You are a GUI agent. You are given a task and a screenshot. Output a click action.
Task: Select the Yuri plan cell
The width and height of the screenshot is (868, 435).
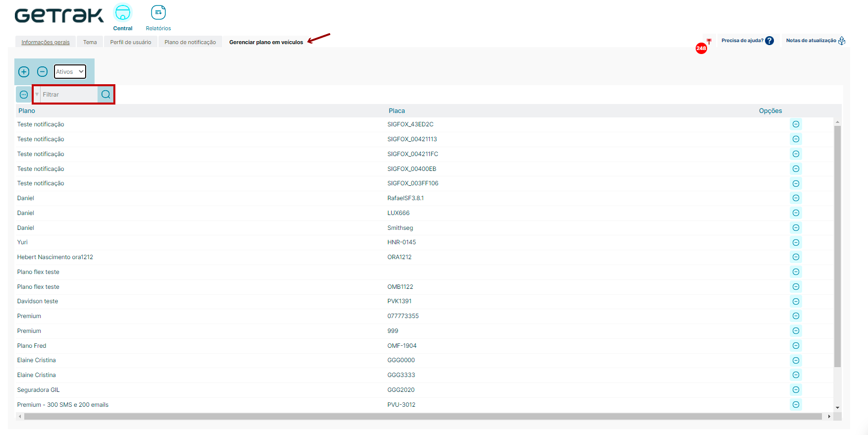pyautogui.click(x=22, y=242)
